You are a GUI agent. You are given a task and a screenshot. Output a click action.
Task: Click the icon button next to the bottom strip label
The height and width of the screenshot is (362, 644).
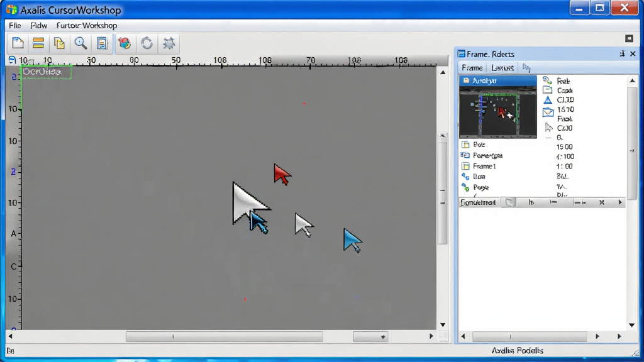509,202
